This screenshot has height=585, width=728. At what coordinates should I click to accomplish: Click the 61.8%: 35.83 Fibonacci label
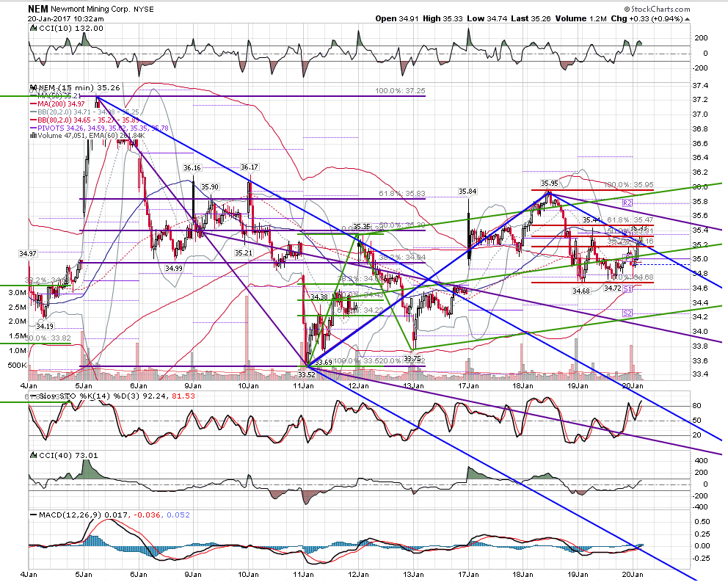(x=402, y=194)
